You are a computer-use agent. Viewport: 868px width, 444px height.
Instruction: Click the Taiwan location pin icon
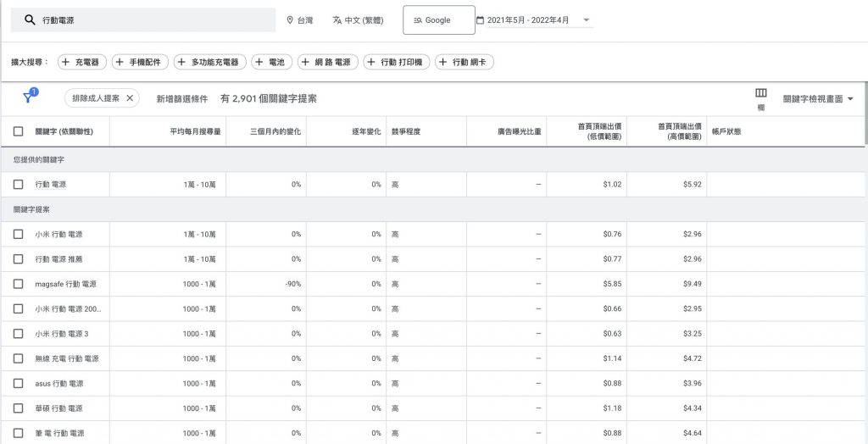pyautogui.click(x=290, y=20)
